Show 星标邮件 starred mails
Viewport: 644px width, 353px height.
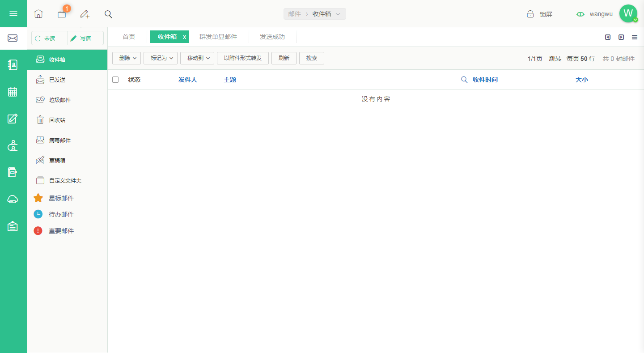pos(61,198)
